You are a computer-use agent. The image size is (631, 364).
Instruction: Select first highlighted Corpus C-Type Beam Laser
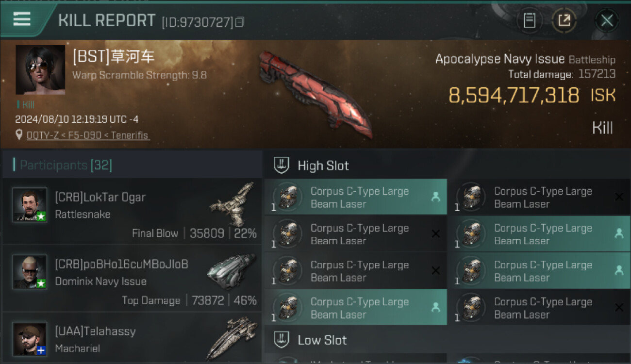(355, 197)
